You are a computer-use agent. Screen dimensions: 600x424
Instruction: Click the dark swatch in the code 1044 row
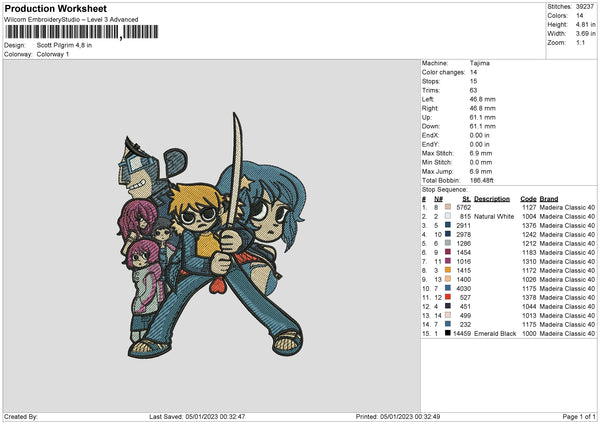pyautogui.click(x=448, y=306)
